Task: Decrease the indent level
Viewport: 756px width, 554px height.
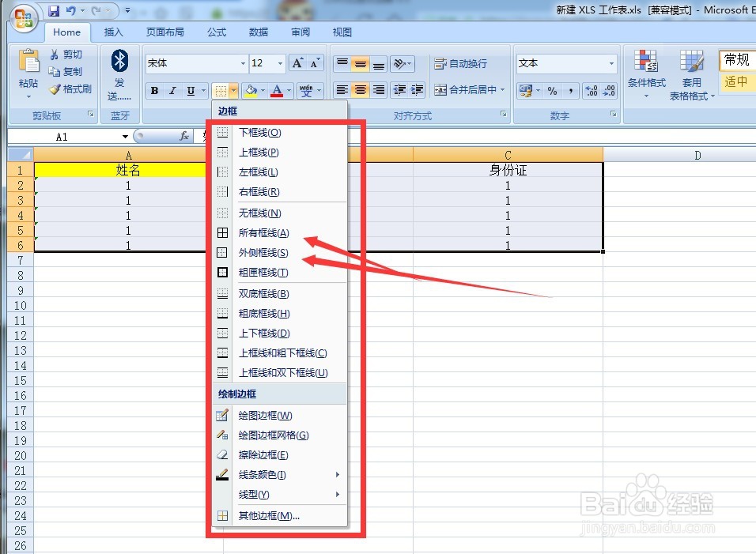Action: tap(399, 89)
